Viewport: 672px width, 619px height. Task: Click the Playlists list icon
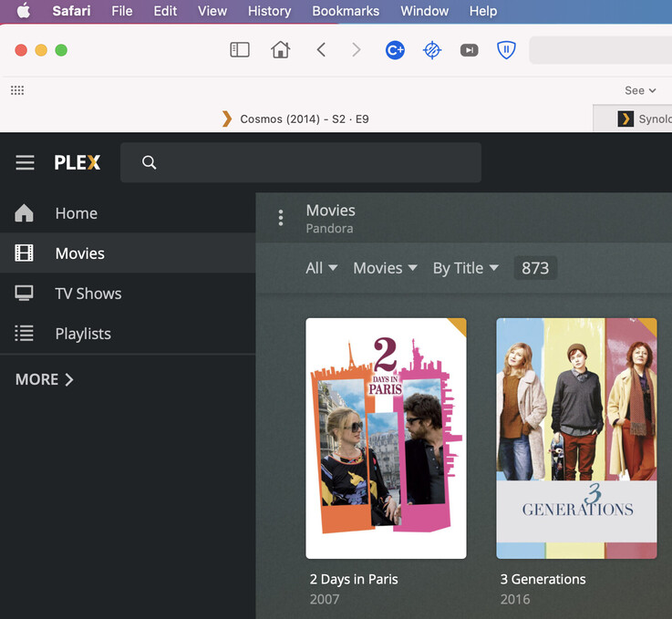(24, 334)
